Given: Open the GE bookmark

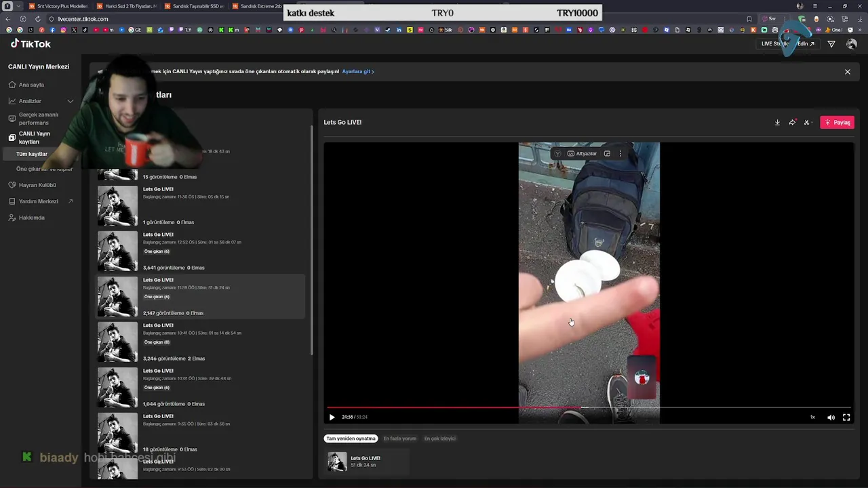Looking at the screenshot, I should 135,30.
